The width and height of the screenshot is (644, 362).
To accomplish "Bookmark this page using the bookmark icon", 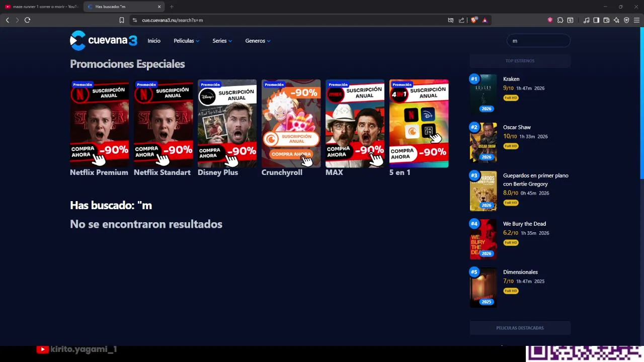I will [121, 20].
